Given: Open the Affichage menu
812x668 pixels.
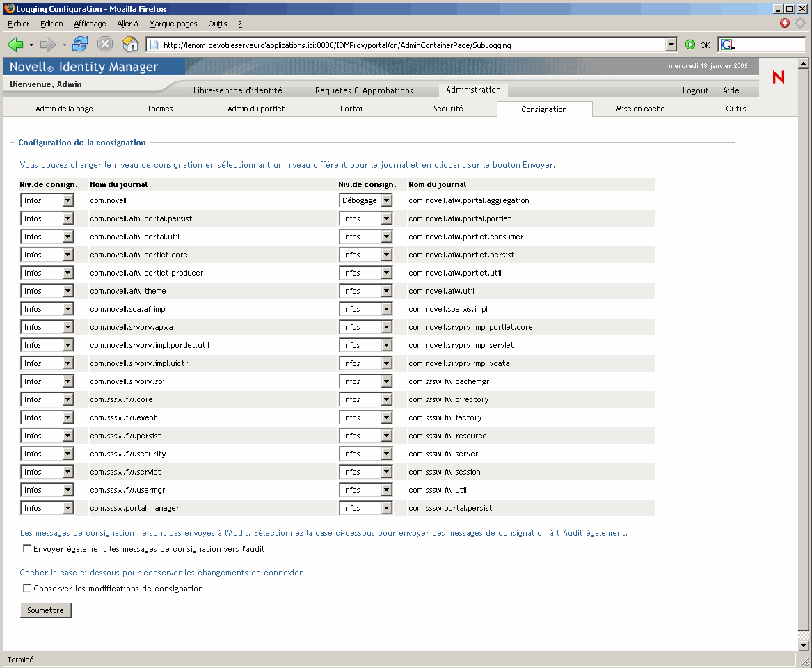Looking at the screenshot, I should (90, 24).
